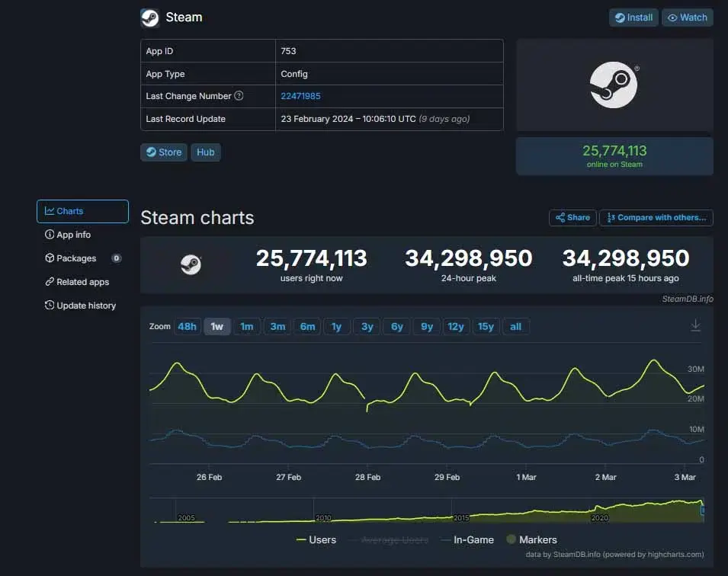
Task: Click the 28 Feb axis label
Action: 367,477
